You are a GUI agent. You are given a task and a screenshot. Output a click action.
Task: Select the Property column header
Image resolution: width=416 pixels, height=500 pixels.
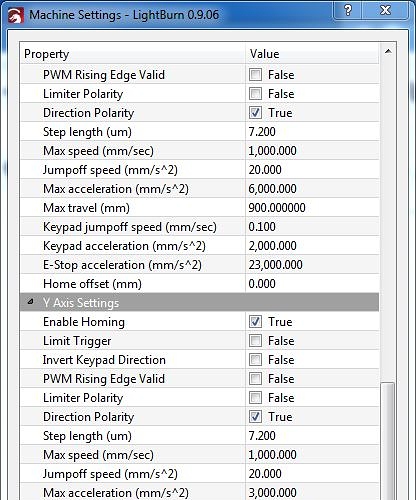133,54
